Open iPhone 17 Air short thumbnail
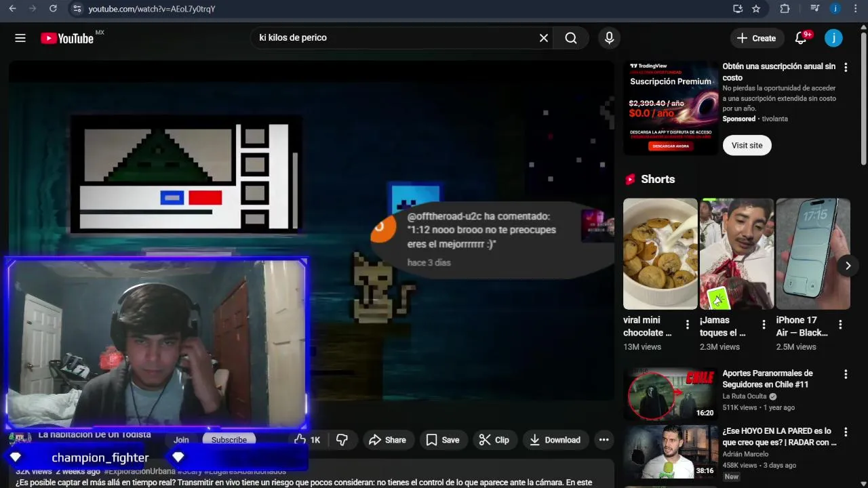868x488 pixels. (812, 253)
